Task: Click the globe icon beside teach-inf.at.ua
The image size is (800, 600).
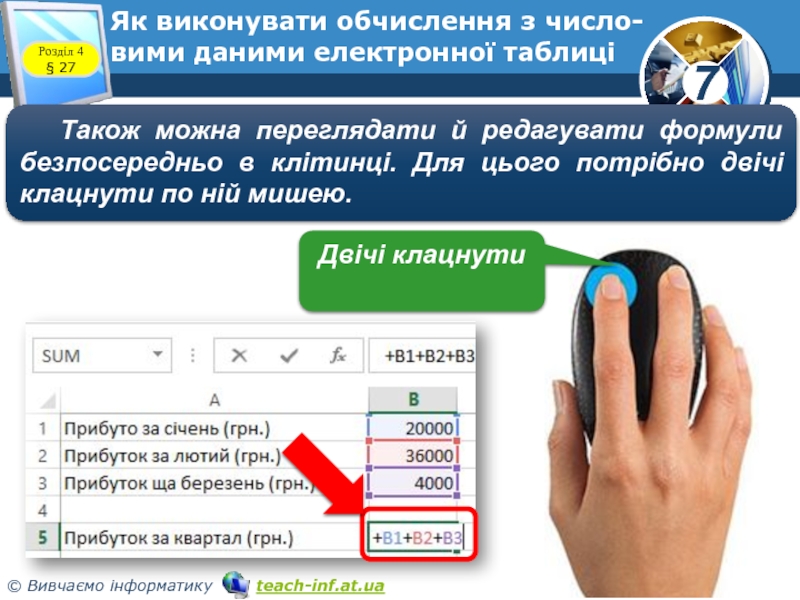Action: [236, 583]
